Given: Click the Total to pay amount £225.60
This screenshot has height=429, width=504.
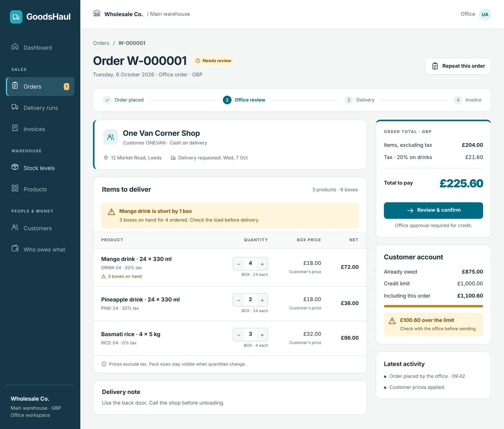Looking at the screenshot, I should coord(461,183).
